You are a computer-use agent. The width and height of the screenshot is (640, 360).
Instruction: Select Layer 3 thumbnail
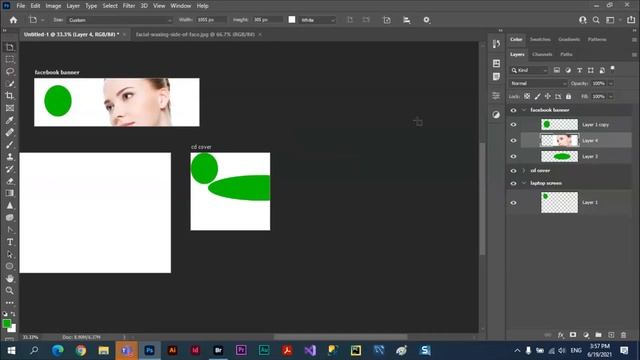(559, 156)
